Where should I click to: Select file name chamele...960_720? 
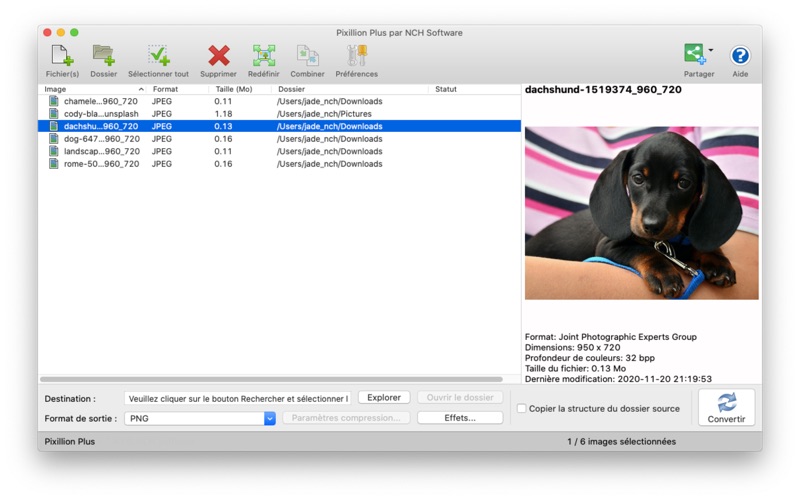(x=101, y=101)
